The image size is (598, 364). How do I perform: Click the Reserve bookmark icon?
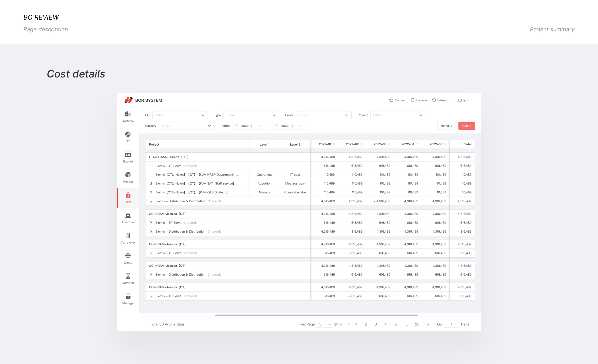(x=413, y=100)
